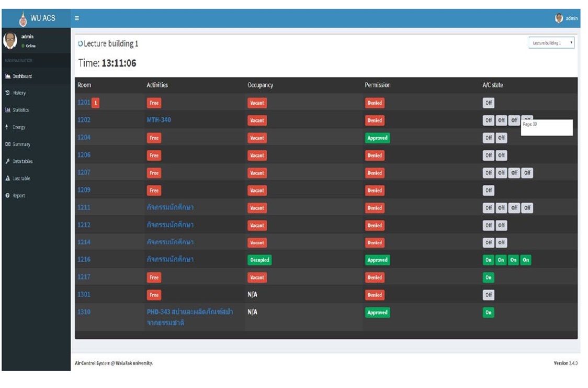Click the WU ACS logo emblem

click(x=23, y=19)
